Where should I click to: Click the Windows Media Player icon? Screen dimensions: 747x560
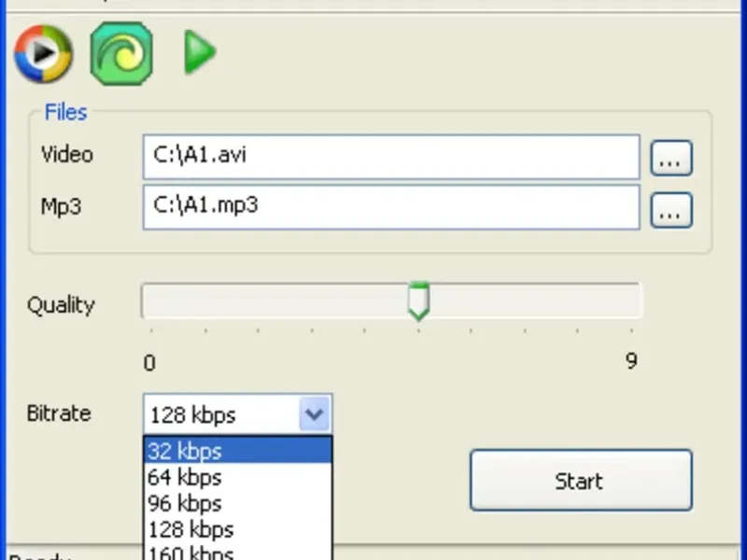click(43, 54)
